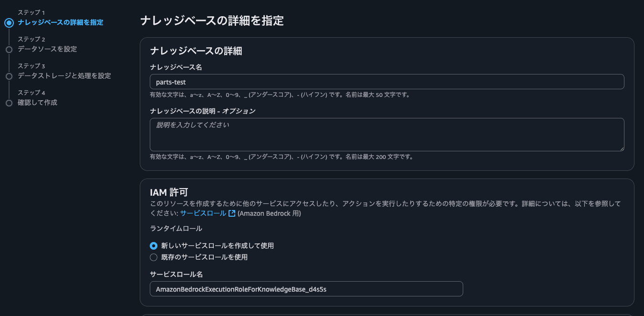The width and height of the screenshot is (644, 316).
Task: Click the unfilled radio circle for existing role
Action: [154, 257]
